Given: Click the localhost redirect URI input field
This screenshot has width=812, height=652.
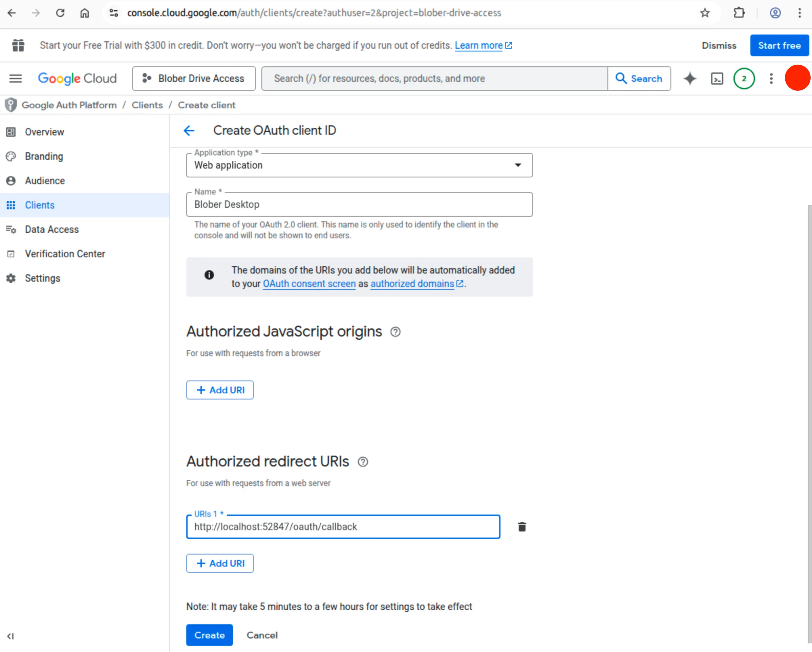Looking at the screenshot, I should tap(343, 527).
